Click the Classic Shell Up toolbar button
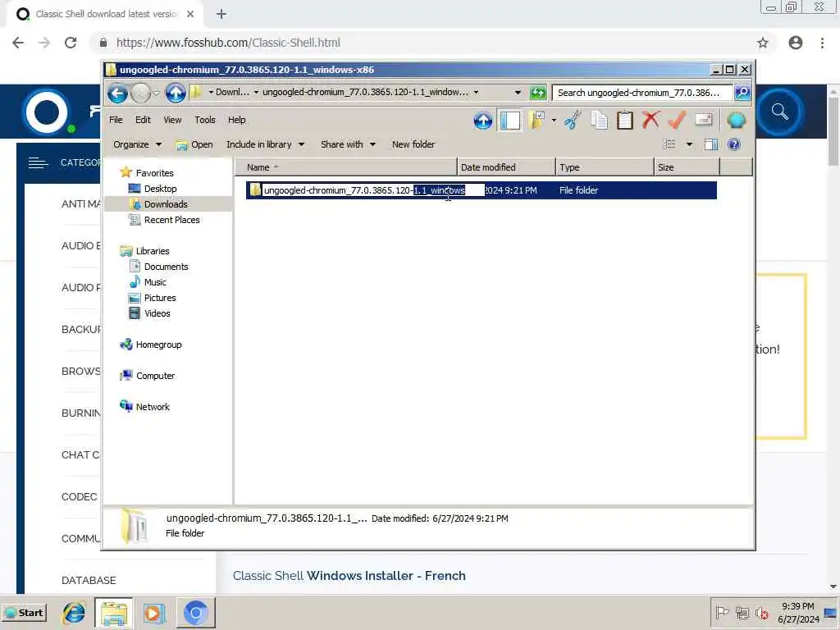Viewport: 840px width, 630px height. (482, 120)
